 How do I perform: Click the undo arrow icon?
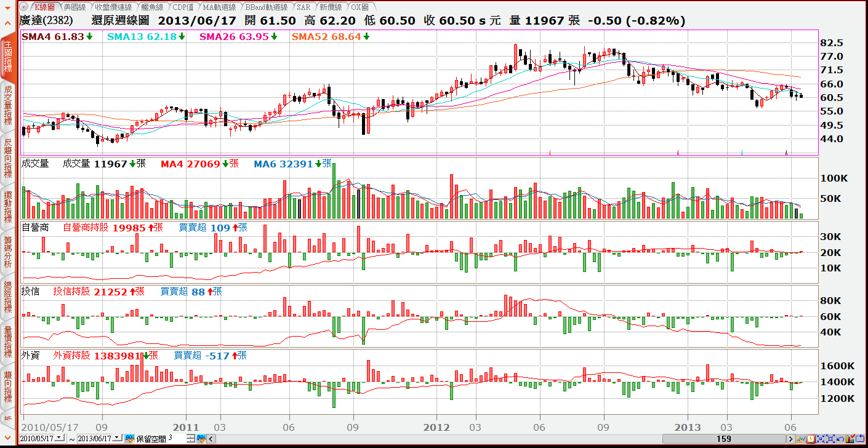840,438
